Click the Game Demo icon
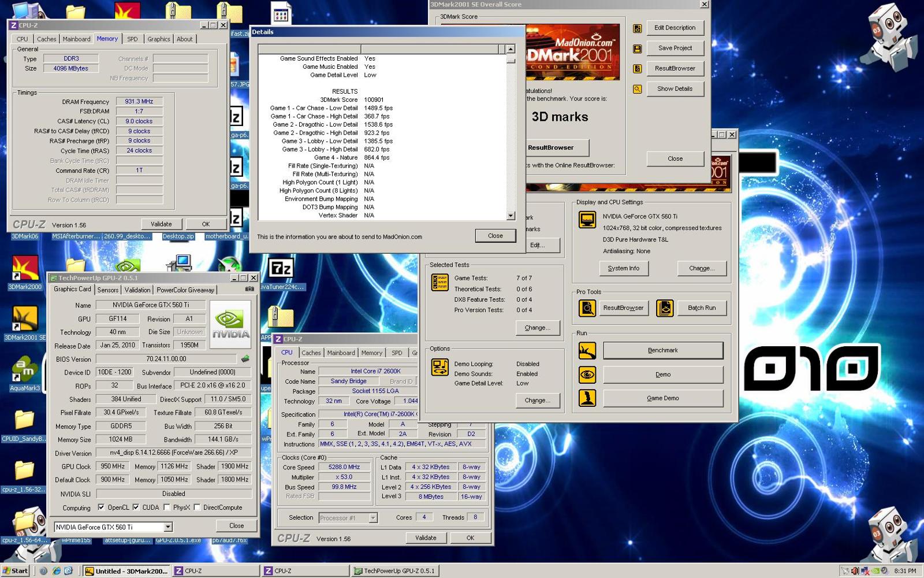The height and width of the screenshot is (578, 924). (x=587, y=398)
